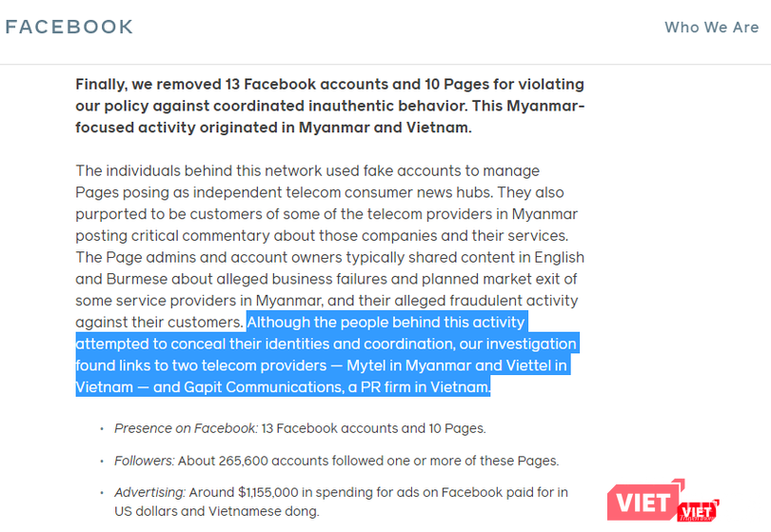Click the small red VIET badge at bottom right
The width and height of the screenshot is (771, 532).
pyautogui.click(x=698, y=512)
